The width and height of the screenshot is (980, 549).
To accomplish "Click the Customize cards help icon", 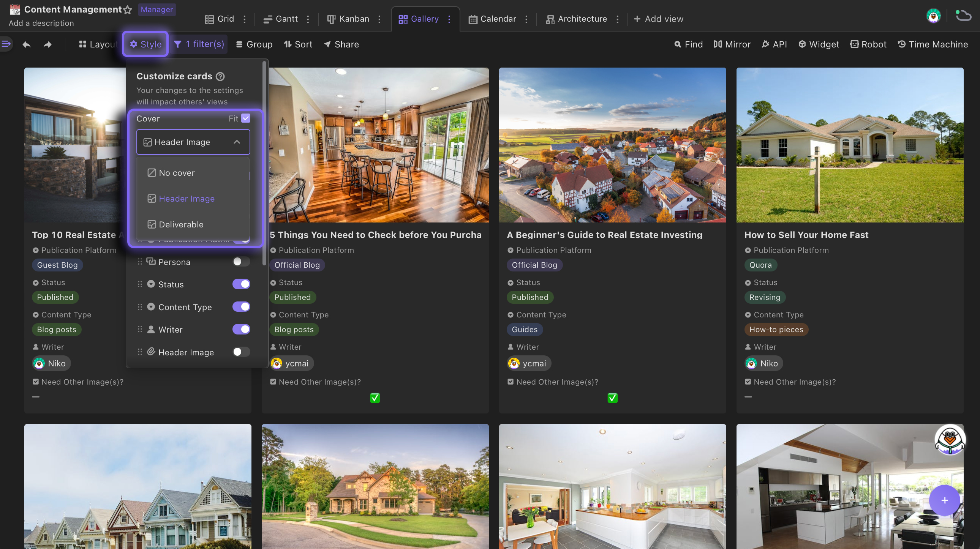I will pyautogui.click(x=220, y=76).
